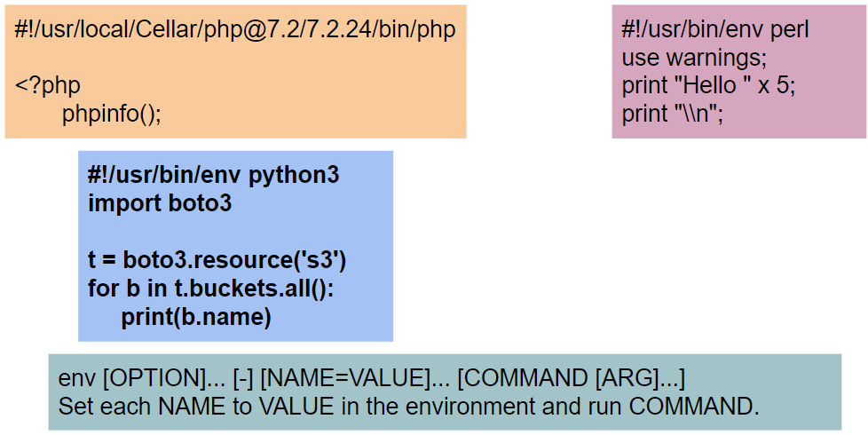Click the "for b in t.buckets.all():" line
Viewport: 868px width, 435px height.
click(x=210, y=289)
